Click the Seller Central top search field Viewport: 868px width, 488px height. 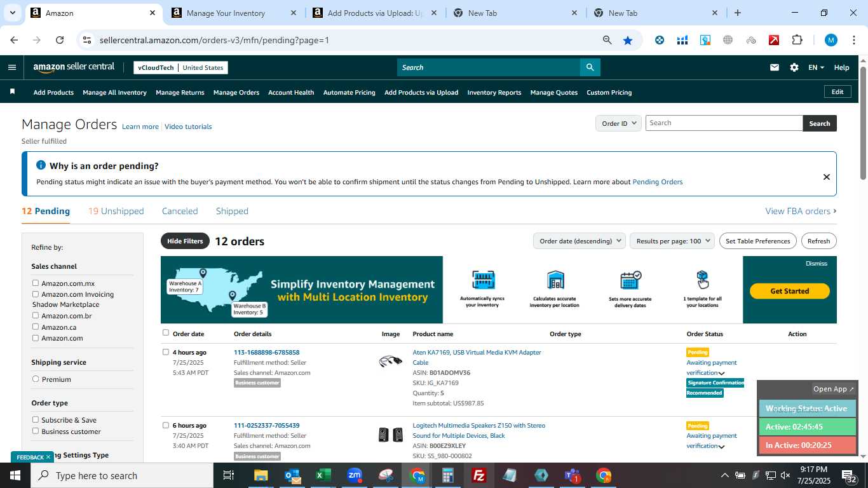coord(489,67)
